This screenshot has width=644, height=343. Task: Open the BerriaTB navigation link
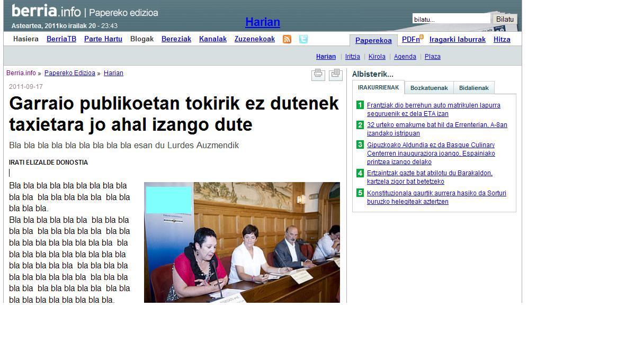[x=61, y=39]
